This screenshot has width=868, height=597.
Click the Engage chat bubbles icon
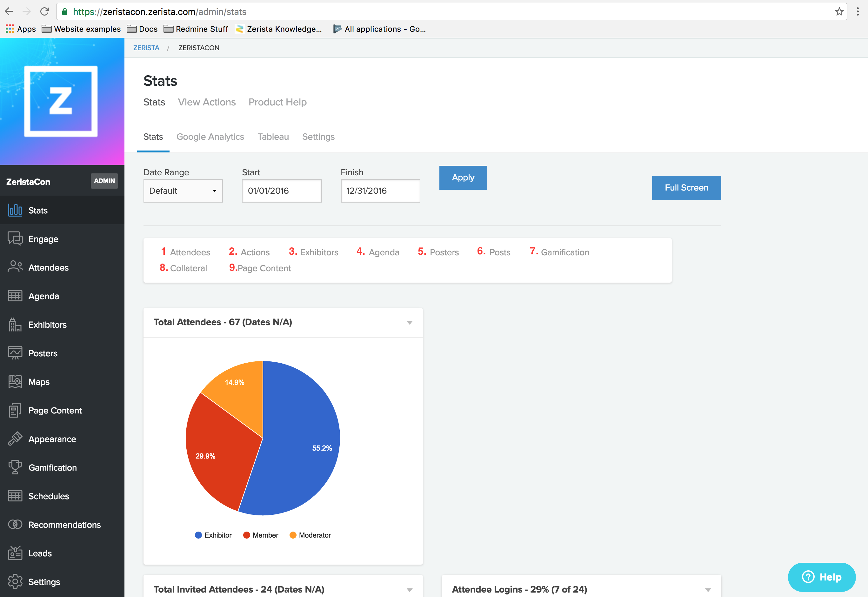tap(15, 239)
